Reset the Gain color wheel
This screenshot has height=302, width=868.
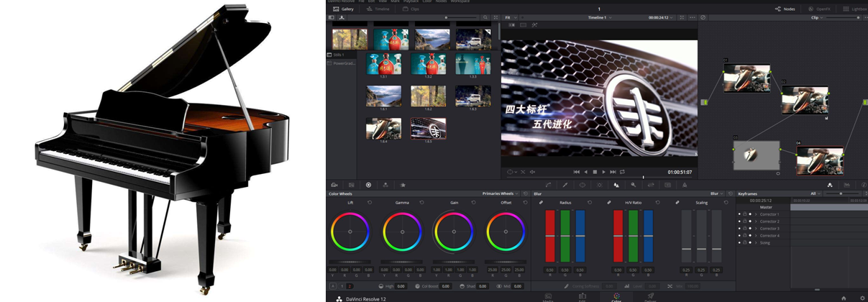(x=474, y=203)
